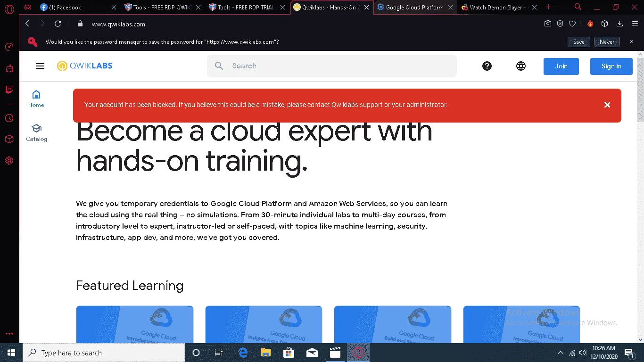Click the flame extension icon

coord(590,24)
